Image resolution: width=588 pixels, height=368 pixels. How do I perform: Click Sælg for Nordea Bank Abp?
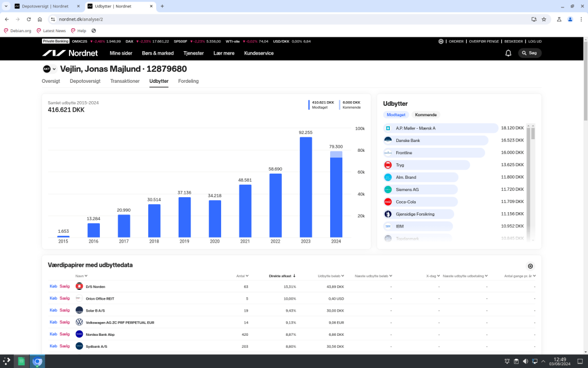pos(64,334)
